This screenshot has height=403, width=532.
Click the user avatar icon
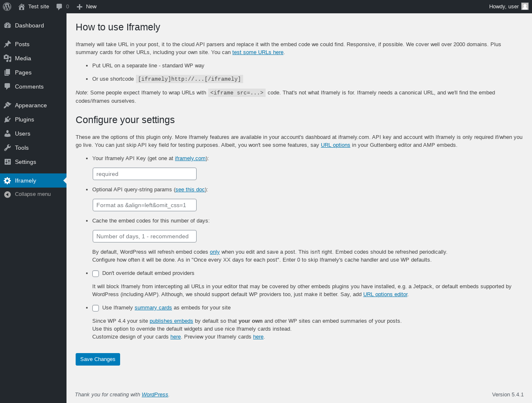525,7
